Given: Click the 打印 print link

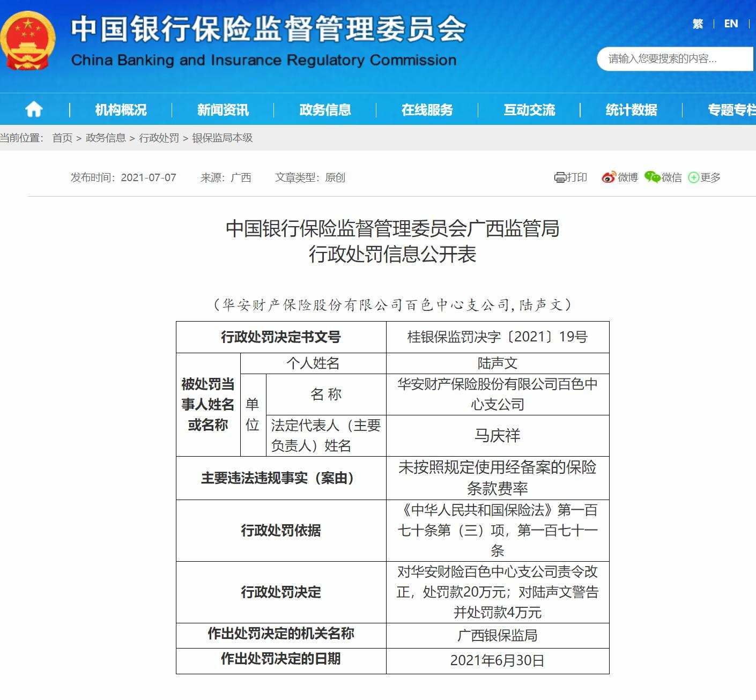Looking at the screenshot, I should tap(577, 177).
